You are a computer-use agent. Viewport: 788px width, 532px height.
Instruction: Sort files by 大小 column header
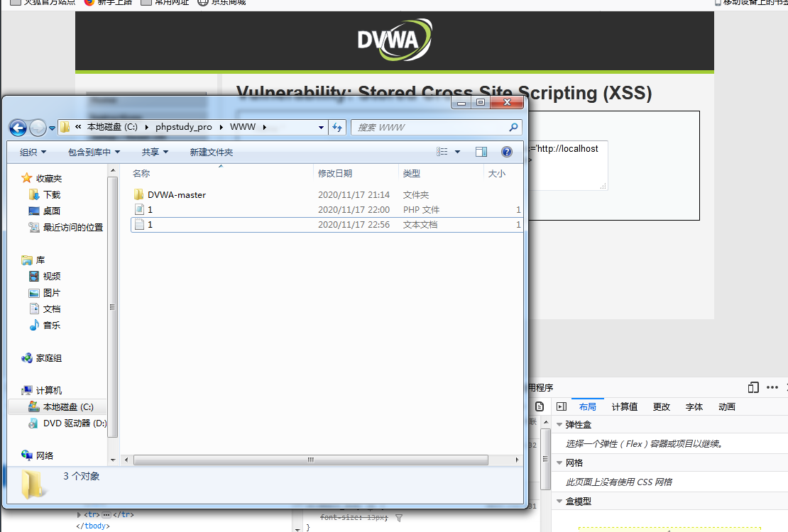coord(496,173)
